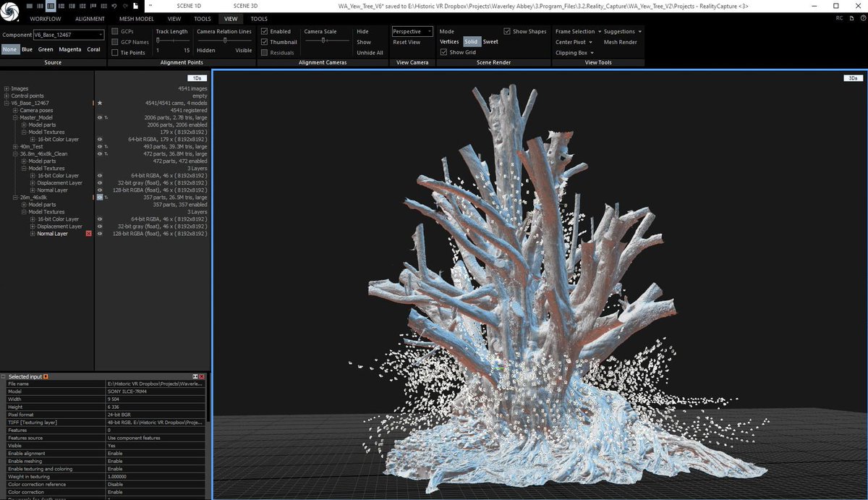Click the RealityCapture aperture logo

pos(9,12)
